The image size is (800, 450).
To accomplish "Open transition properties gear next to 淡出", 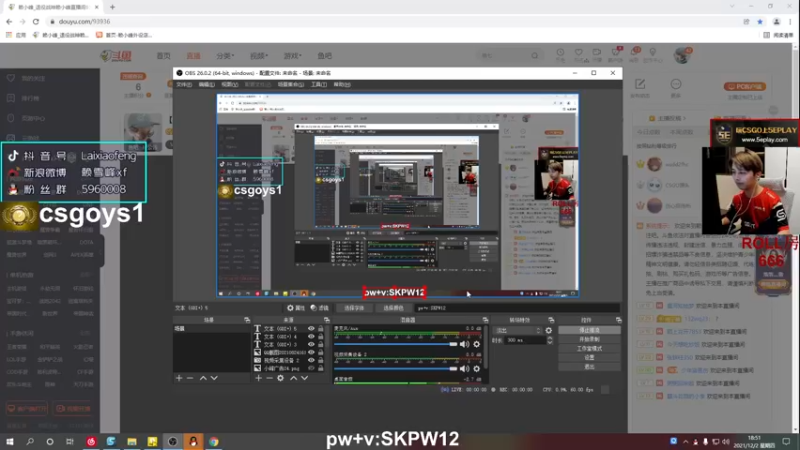I will click(549, 331).
